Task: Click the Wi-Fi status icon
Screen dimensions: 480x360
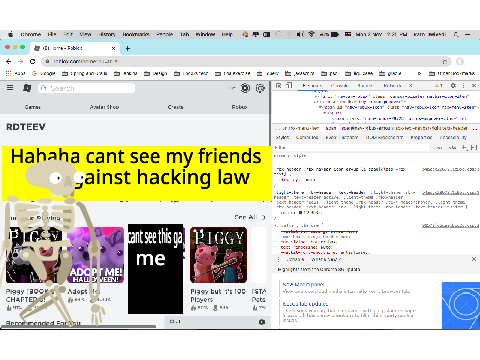Action: click(311, 34)
